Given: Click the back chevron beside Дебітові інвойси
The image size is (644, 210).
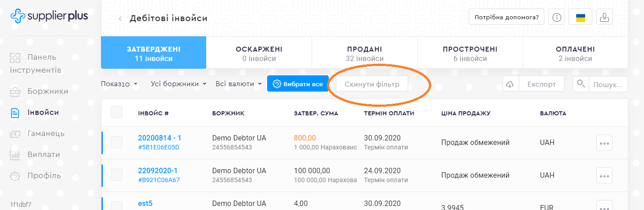Looking at the screenshot, I should (x=120, y=18).
